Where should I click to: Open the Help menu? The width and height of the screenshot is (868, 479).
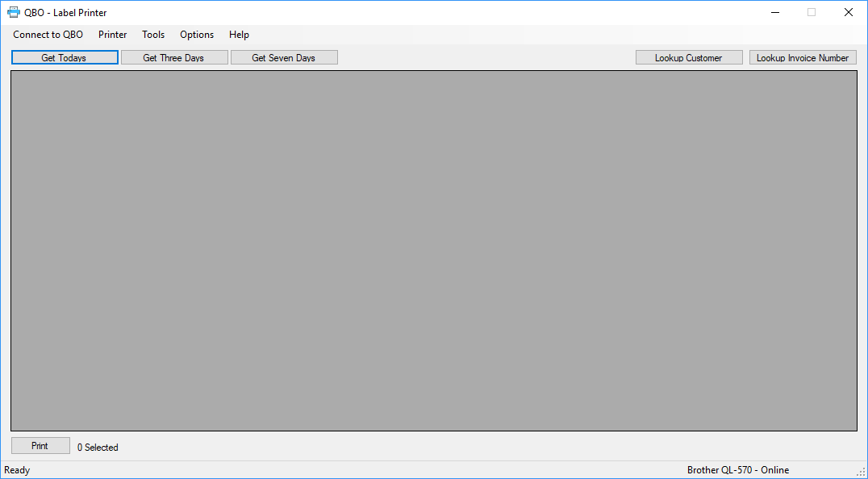(x=239, y=35)
